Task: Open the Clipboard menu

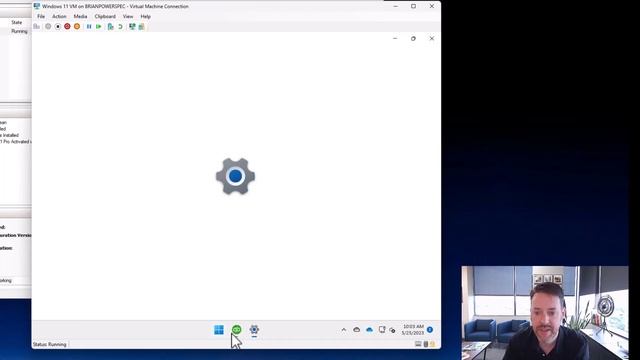Action: (x=105, y=16)
